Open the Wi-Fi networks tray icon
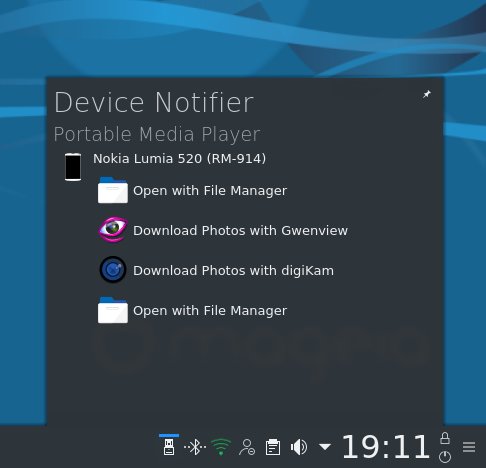486x468 pixels. [221, 447]
